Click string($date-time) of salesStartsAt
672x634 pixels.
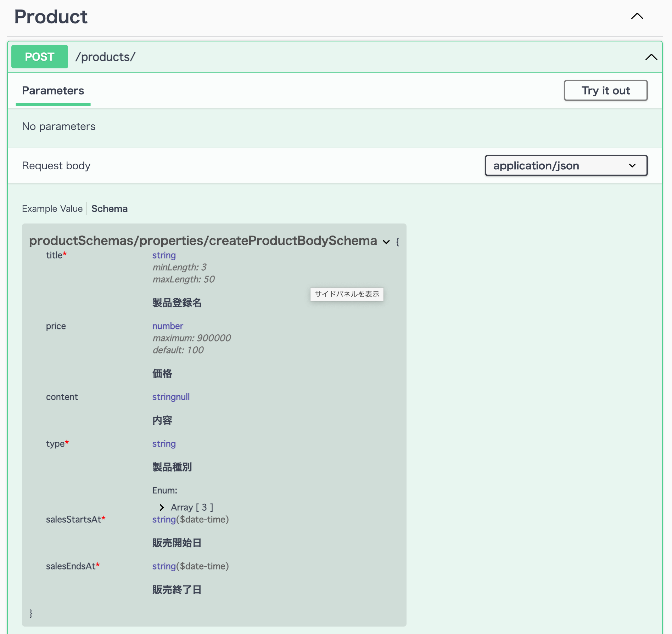pyautogui.click(x=190, y=520)
